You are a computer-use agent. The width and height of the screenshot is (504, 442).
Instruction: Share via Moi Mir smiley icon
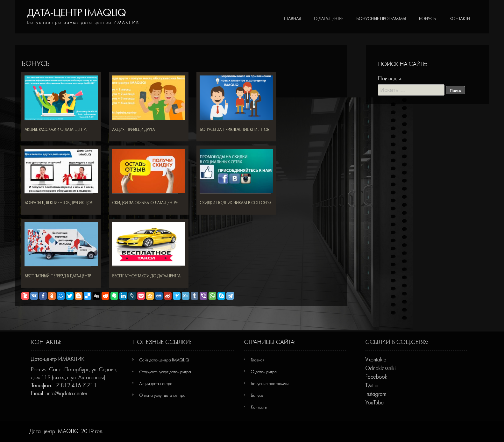pos(61,296)
